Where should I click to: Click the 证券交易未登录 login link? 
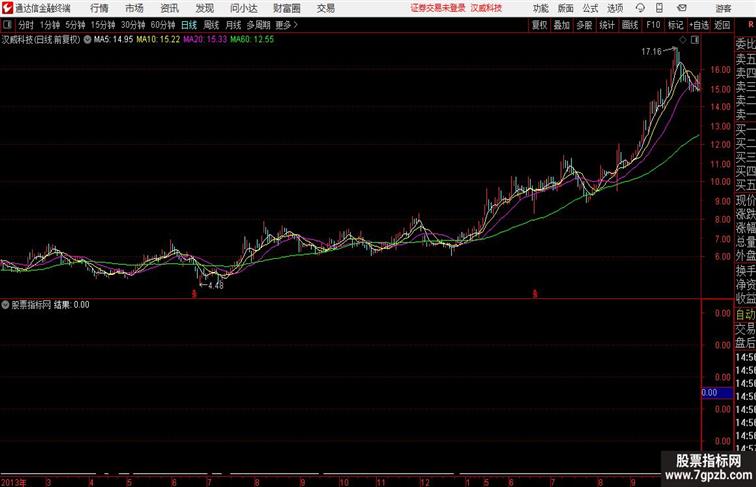[x=438, y=8]
